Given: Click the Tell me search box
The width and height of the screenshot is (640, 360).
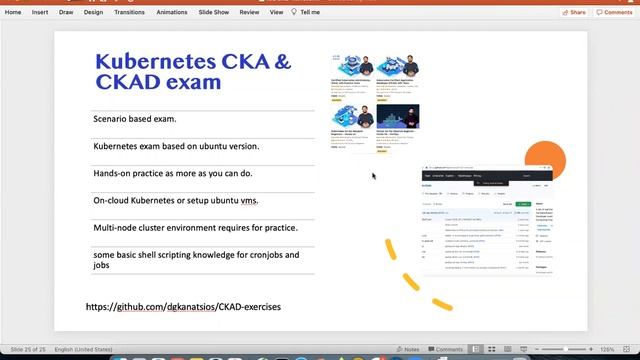Looking at the screenshot, I should (x=310, y=12).
